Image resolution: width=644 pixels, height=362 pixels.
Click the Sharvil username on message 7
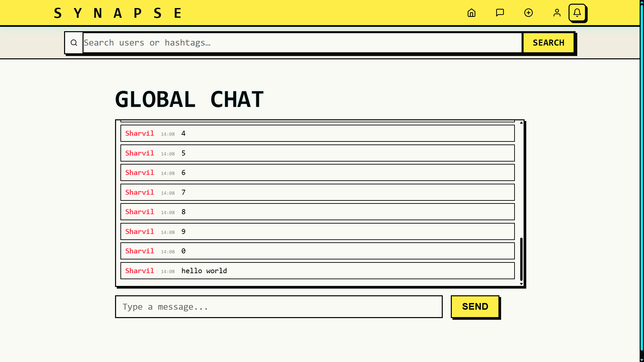coord(140,192)
